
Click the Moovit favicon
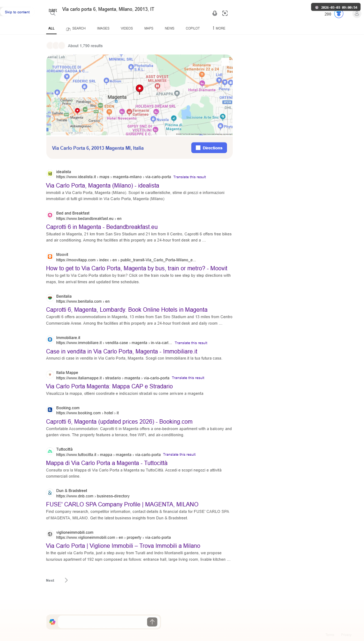pos(50,256)
